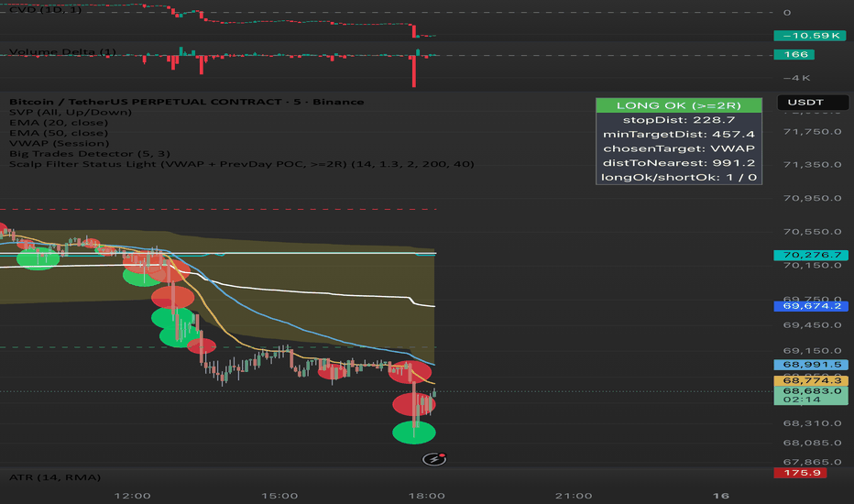Select the SVP (All, Up/Down) indicator
Screen dimensions: 854x504
click(x=71, y=112)
